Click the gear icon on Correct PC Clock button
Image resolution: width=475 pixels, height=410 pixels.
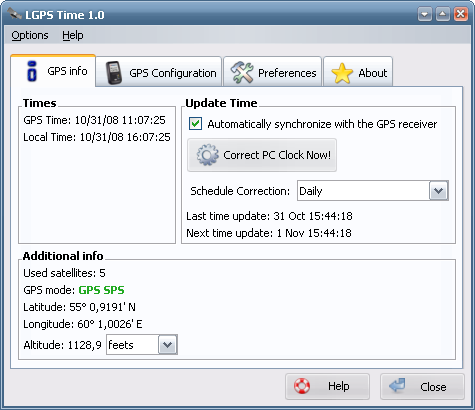click(x=207, y=155)
